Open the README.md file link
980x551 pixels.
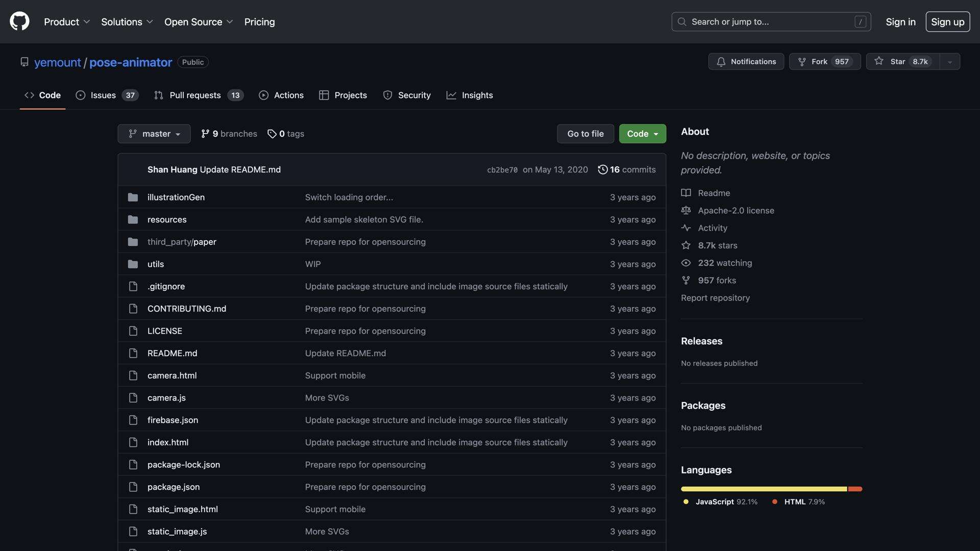tap(172, 353)
